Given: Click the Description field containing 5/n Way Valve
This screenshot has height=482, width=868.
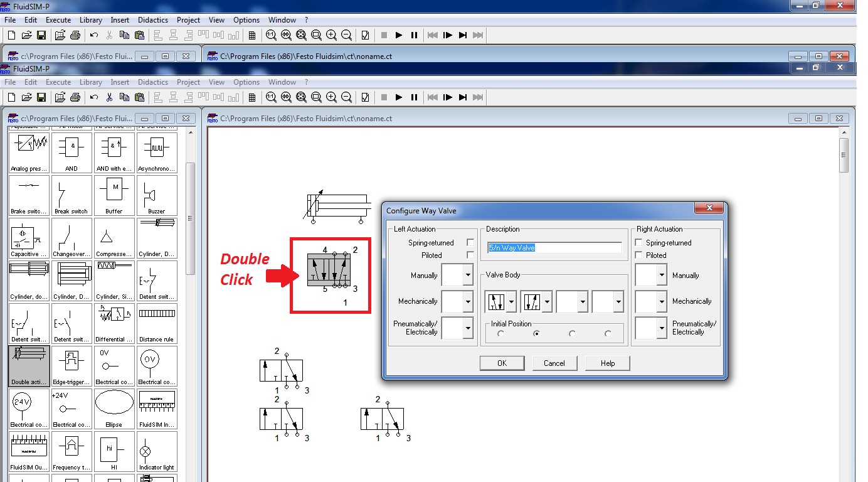Looking at the screenshot, I should [554, 248].
